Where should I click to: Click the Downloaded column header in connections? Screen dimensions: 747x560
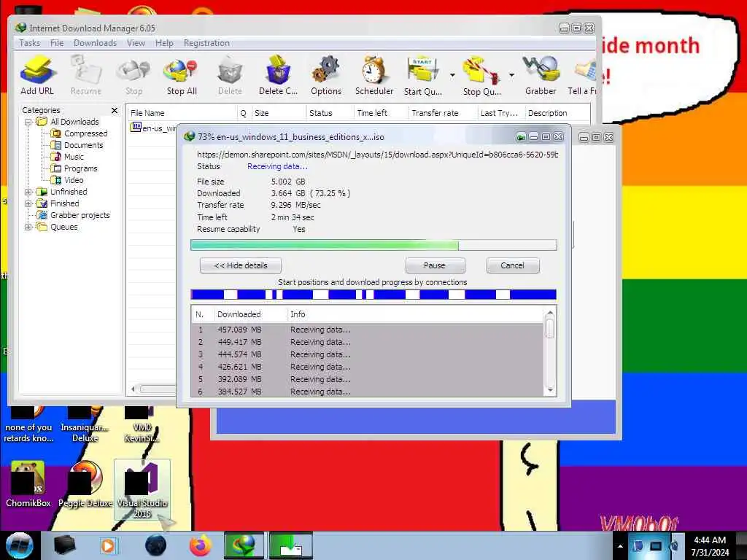[x=249, y=314]
